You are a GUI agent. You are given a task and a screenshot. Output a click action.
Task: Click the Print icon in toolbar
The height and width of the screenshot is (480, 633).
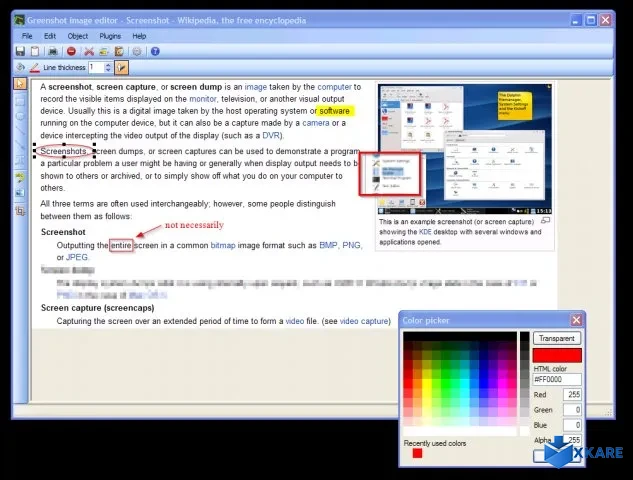(x=53, y=51)
